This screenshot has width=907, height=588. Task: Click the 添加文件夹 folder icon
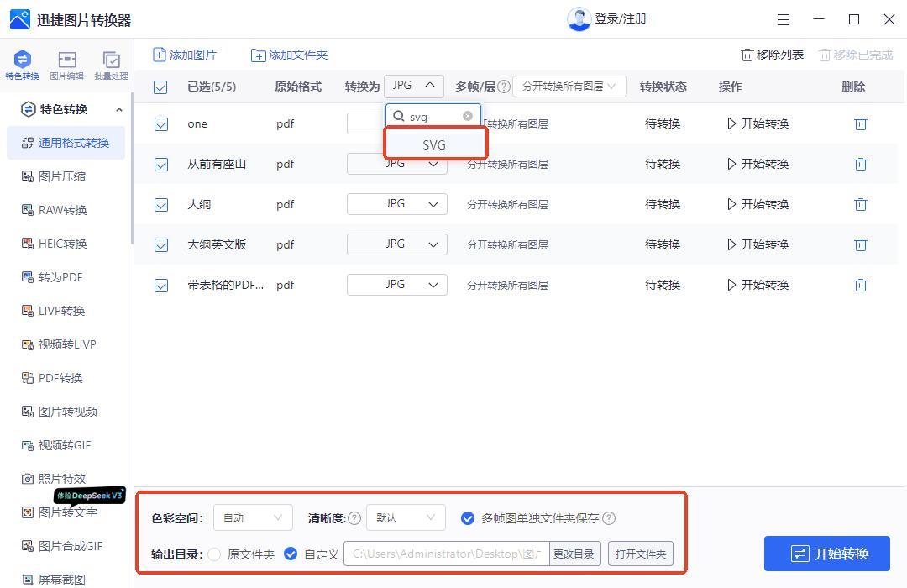259,55
